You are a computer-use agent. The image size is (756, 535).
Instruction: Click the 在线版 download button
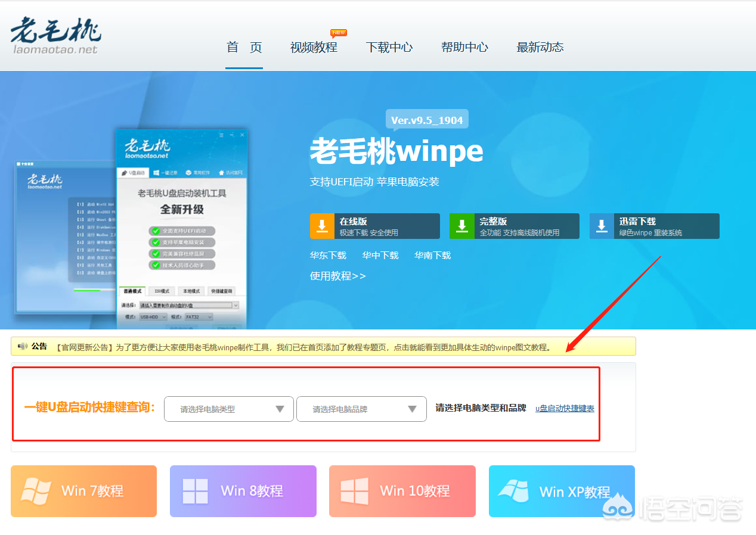coord(375,226)
